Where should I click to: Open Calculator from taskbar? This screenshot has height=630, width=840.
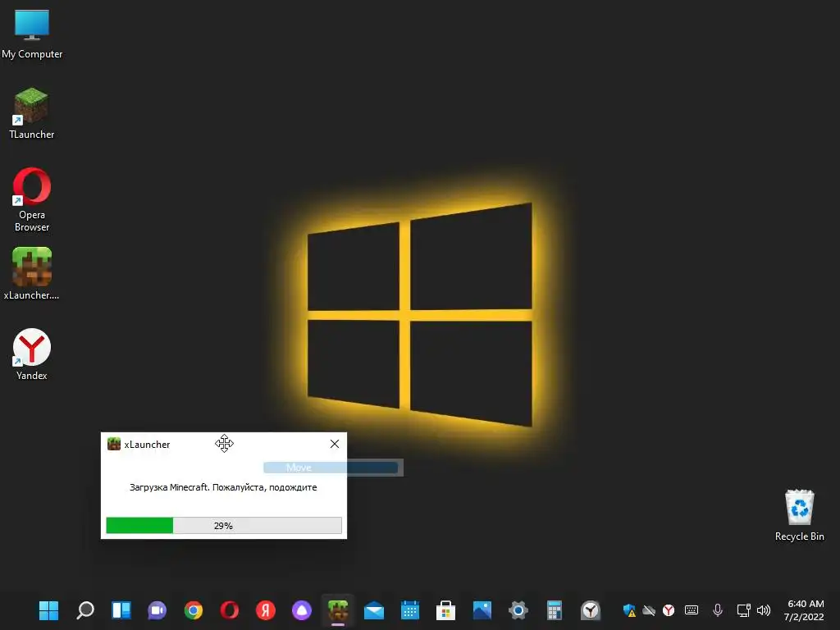pos(554,610)
